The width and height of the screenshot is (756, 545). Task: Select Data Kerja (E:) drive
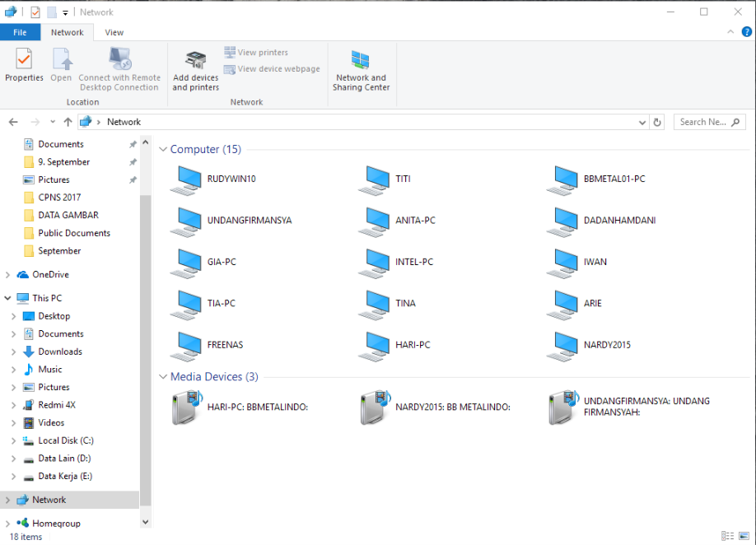[x=65, y=476]
